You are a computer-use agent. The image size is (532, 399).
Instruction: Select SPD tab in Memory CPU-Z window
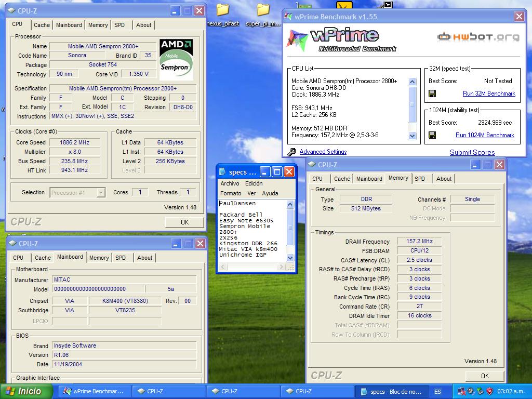tap(420, 179)
